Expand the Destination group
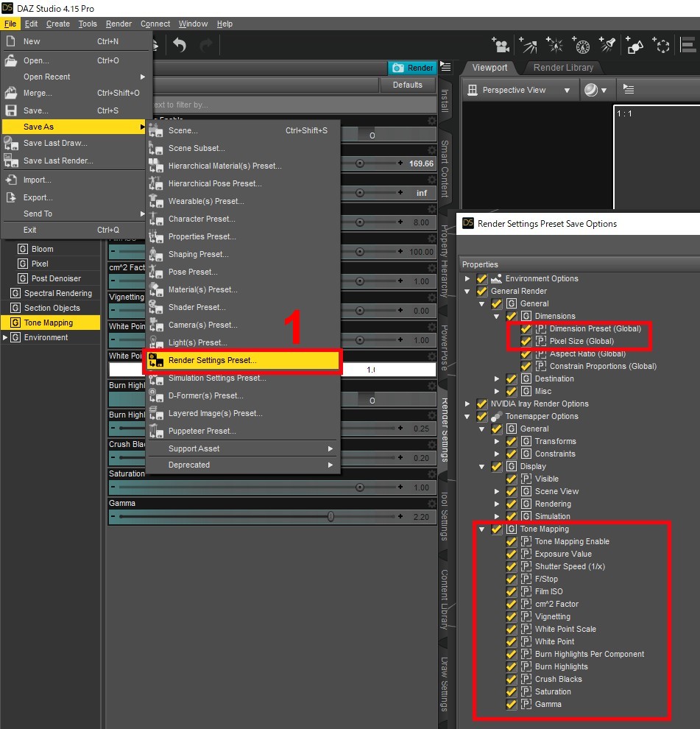This screenshot has width=700, height=729. click(496, 379)
